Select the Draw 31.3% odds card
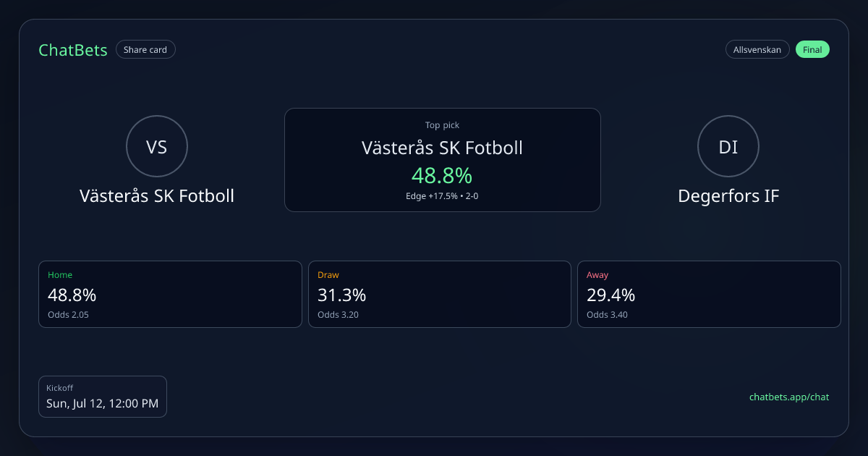 440,295
